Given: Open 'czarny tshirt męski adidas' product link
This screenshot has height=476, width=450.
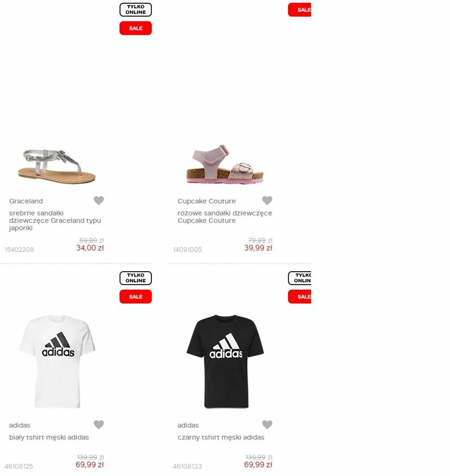Looking at the screenshot, I should tap(221, 438).
